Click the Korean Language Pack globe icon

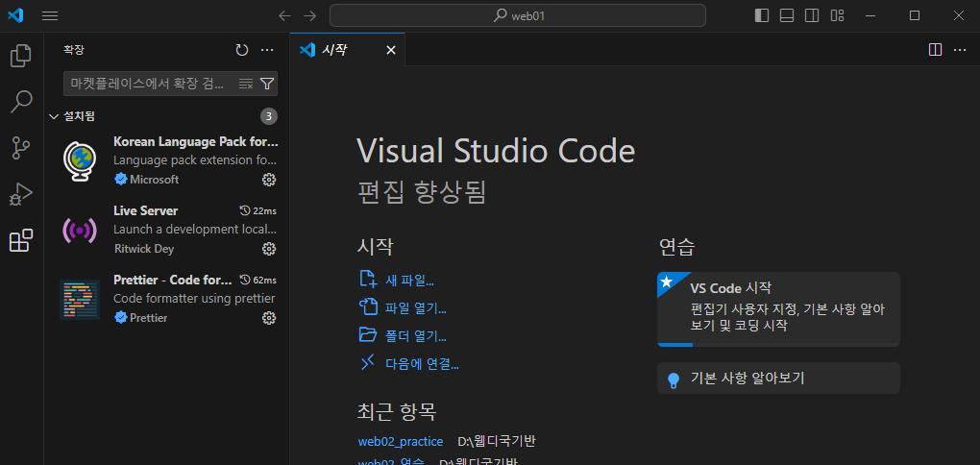(x=80, y=161)
